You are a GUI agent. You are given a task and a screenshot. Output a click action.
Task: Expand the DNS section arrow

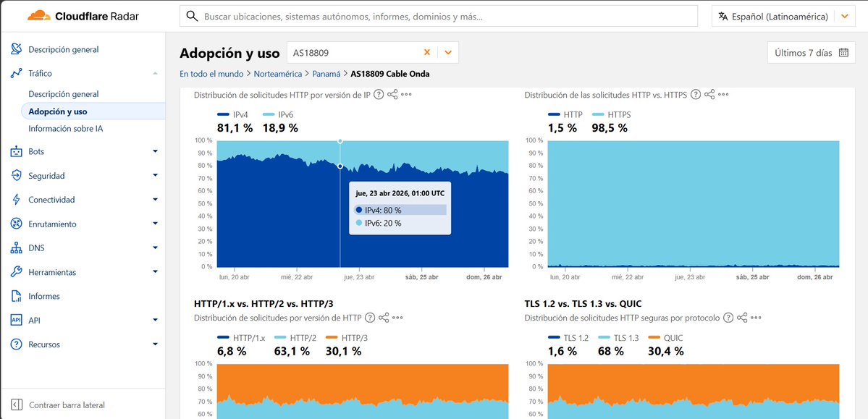click(155, 247)
